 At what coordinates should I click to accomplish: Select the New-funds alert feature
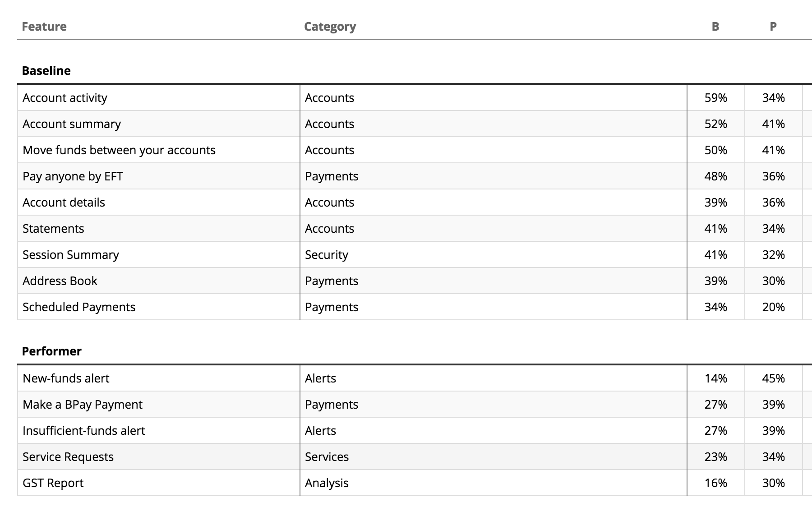pos(66,378)
